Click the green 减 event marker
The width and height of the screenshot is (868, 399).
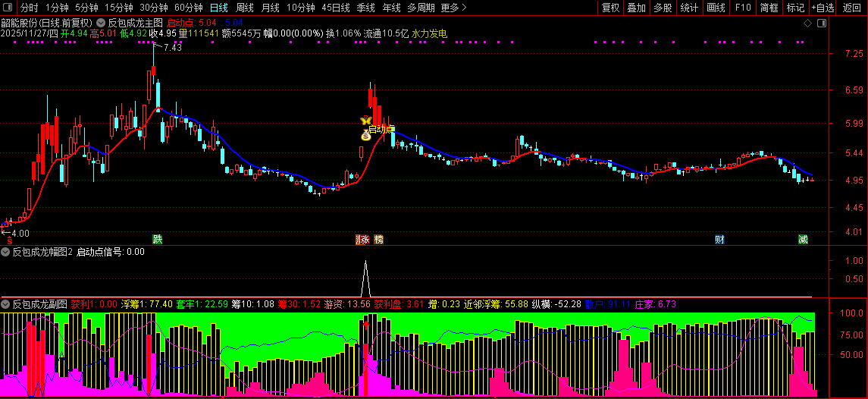[803, 240]
